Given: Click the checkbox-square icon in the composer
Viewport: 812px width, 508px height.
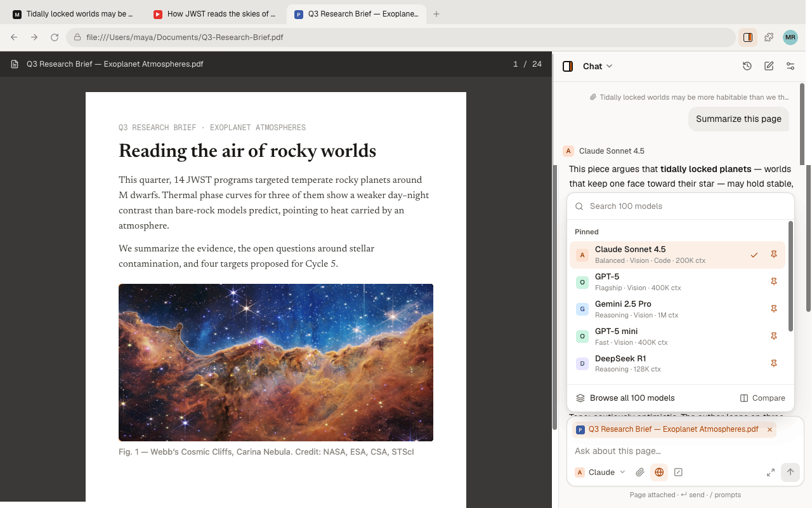Looking at the screenshot, I should click(678, 472).
